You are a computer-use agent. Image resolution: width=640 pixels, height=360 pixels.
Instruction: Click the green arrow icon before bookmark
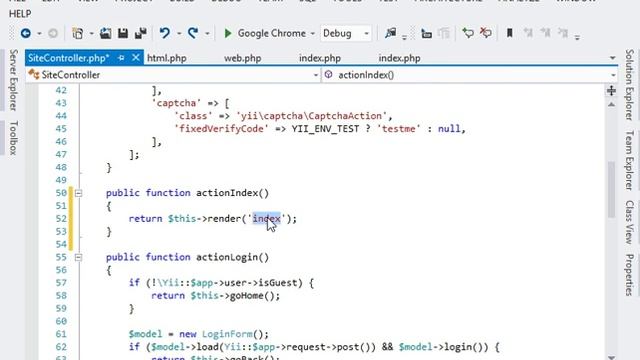[468, 33]
